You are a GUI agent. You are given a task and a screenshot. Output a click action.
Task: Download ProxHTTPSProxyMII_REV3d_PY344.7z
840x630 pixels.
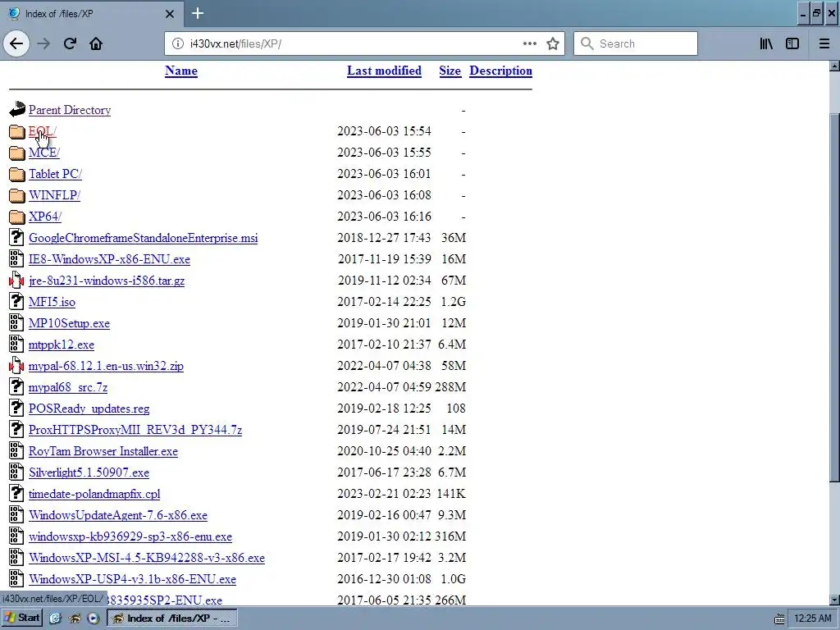tap(135, 430)
